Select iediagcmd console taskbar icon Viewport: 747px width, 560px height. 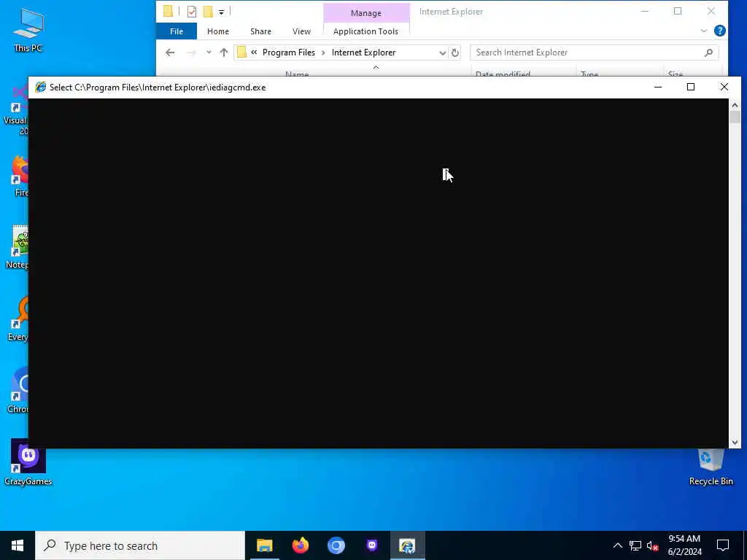pyautogui.click(x=407, y=545)
